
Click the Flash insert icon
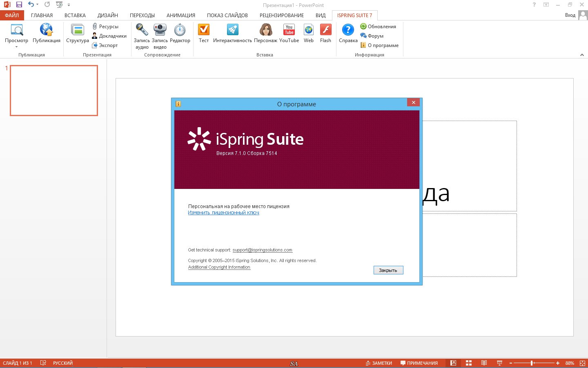325,30
